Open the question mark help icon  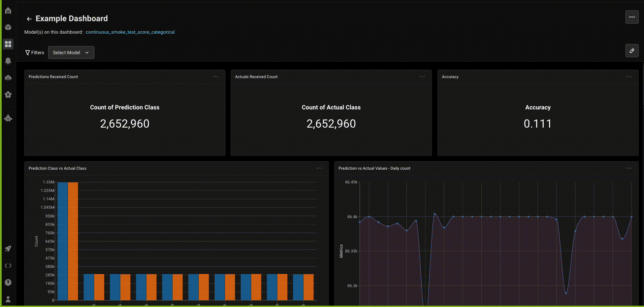point(8,282)
